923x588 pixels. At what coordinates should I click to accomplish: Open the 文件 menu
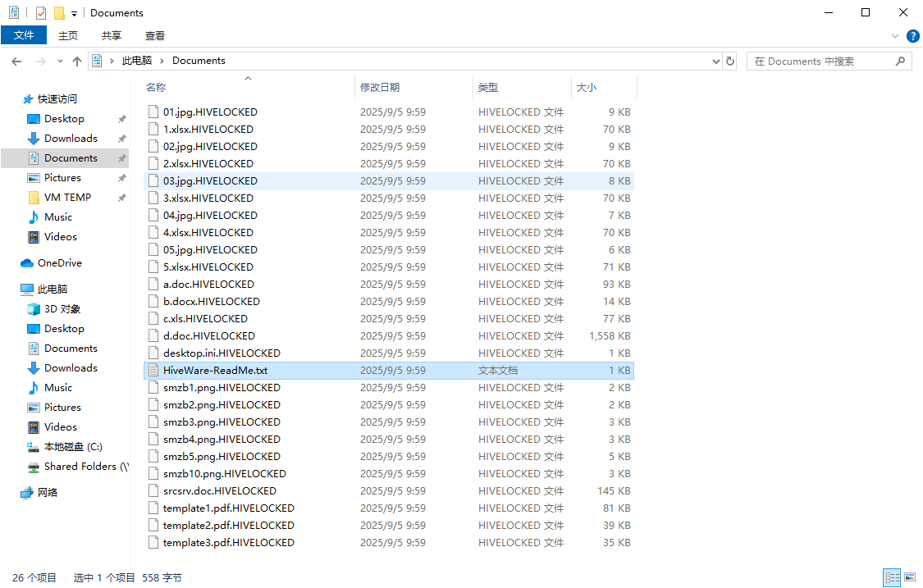coord(24,35)
